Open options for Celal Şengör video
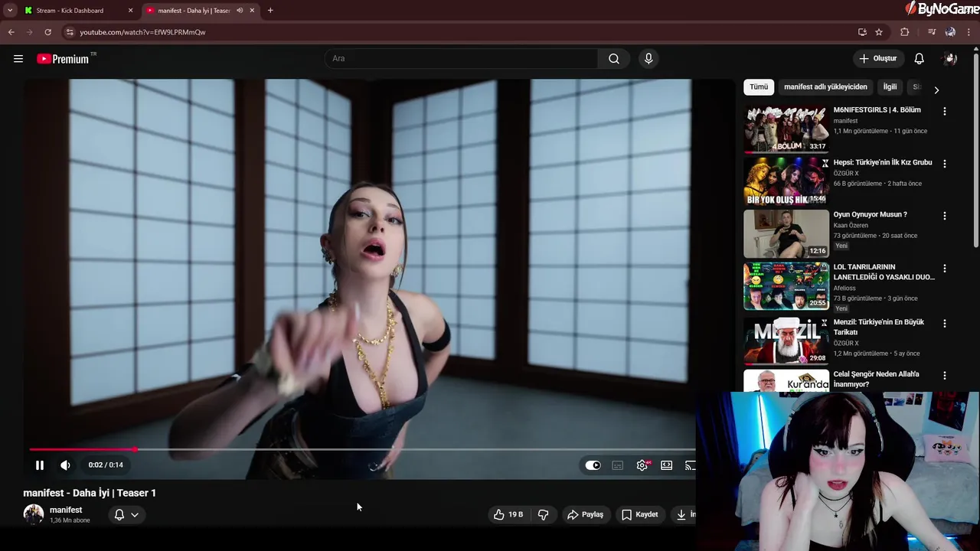 coord(945,376)
